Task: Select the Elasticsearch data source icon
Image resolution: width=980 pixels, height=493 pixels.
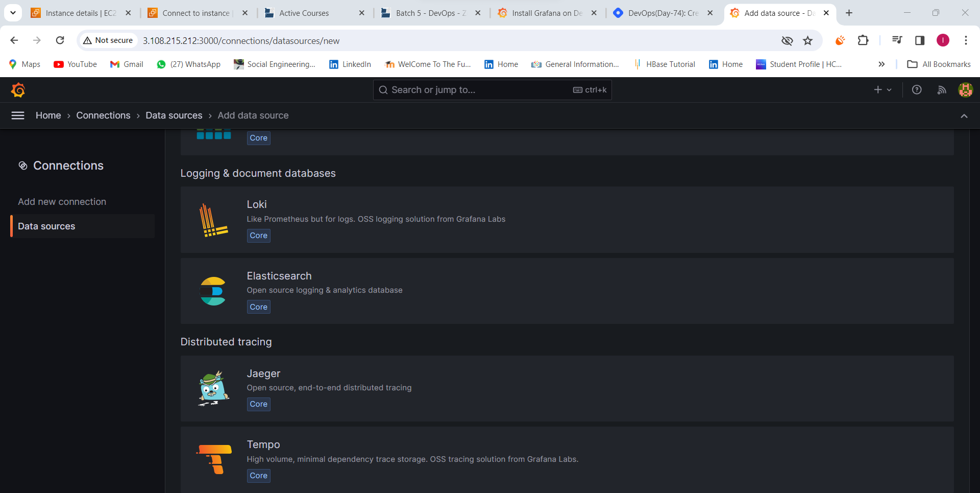Action: pyautogui.click(x=213, y=291)
